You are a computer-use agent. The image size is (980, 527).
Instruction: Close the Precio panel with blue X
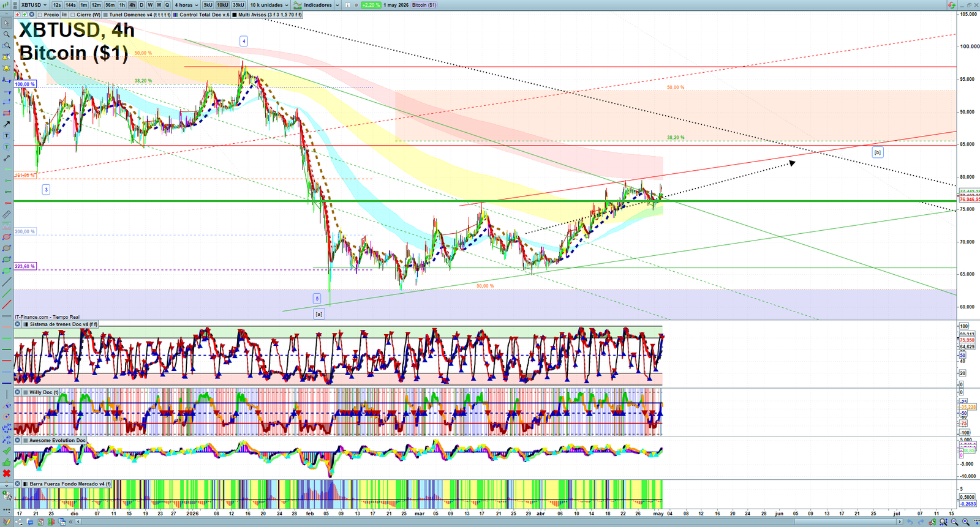(x=31, y=15)
